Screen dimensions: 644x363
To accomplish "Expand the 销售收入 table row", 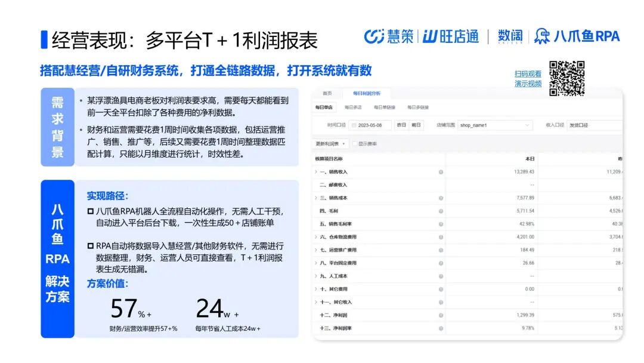I will pos(316,171).
